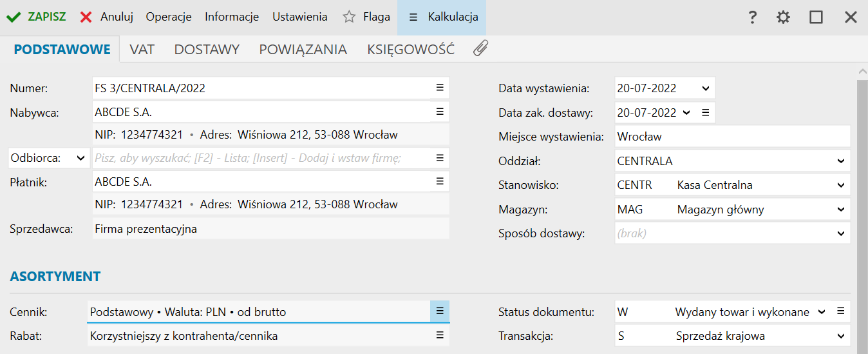
Task: Click the Flaga star icon
Action: point(349,17)
